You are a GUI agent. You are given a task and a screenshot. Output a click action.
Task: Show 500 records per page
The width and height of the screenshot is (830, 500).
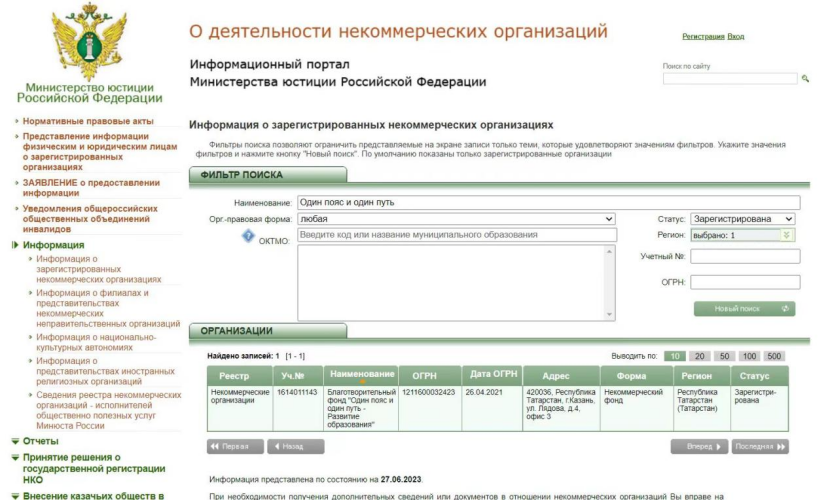pos(774,356)
